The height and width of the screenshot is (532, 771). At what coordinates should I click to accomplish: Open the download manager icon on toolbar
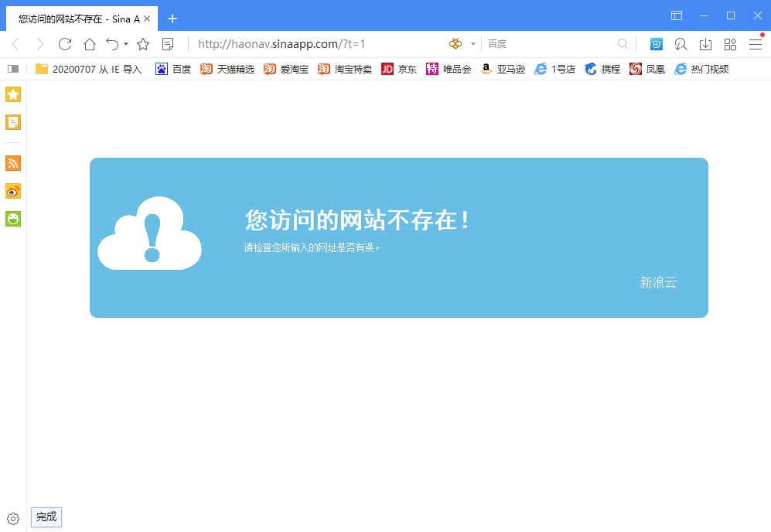[704, 44]
